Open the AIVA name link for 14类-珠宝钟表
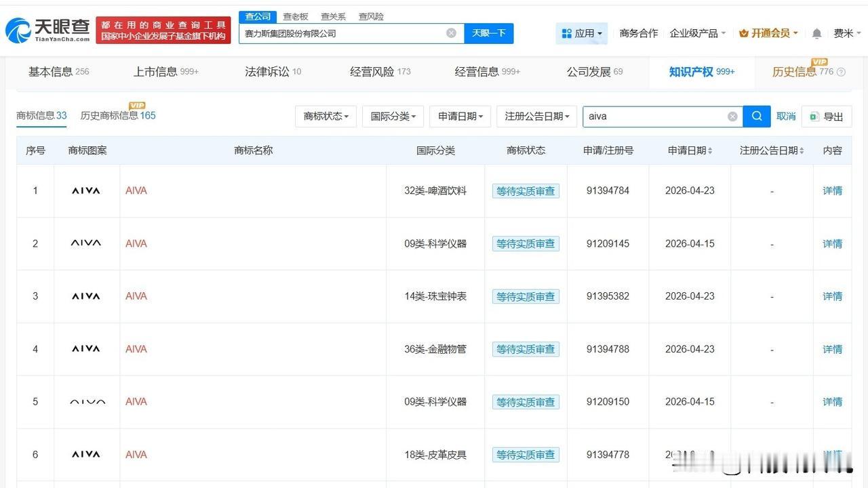The width and height of the screenshot is (868, 488). pyautogui.click(x=136, y=296)
